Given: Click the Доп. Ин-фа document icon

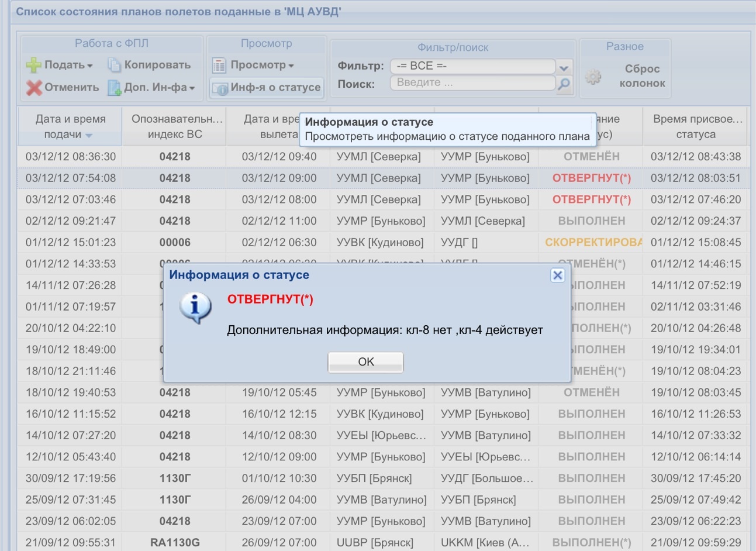Looking at the screenshot, I should tap(113, 88).
